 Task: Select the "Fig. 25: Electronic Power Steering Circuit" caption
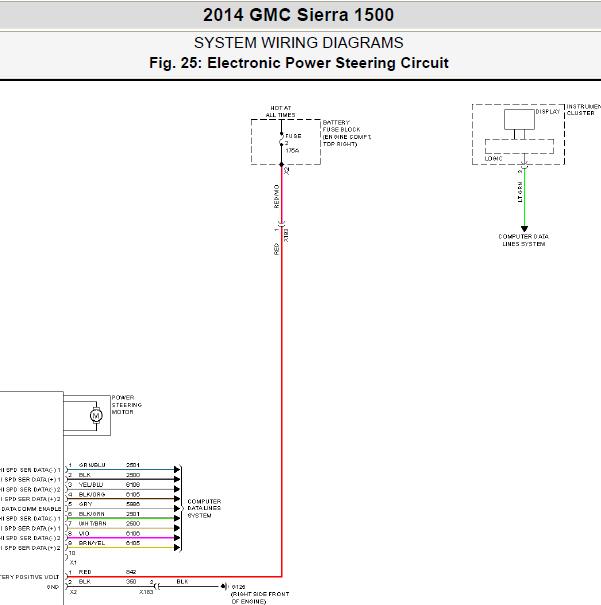click(299, 63)
